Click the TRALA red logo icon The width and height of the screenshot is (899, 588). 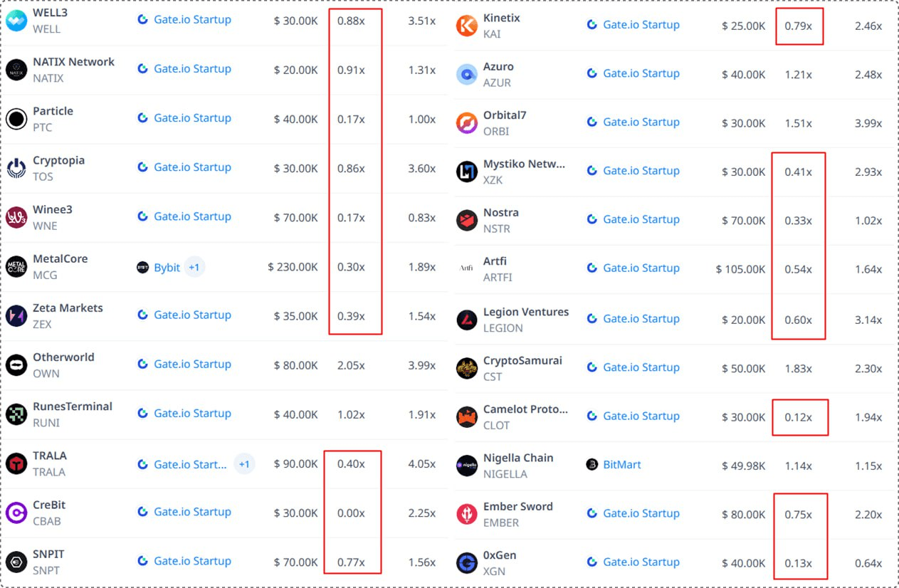pos(16,463)
